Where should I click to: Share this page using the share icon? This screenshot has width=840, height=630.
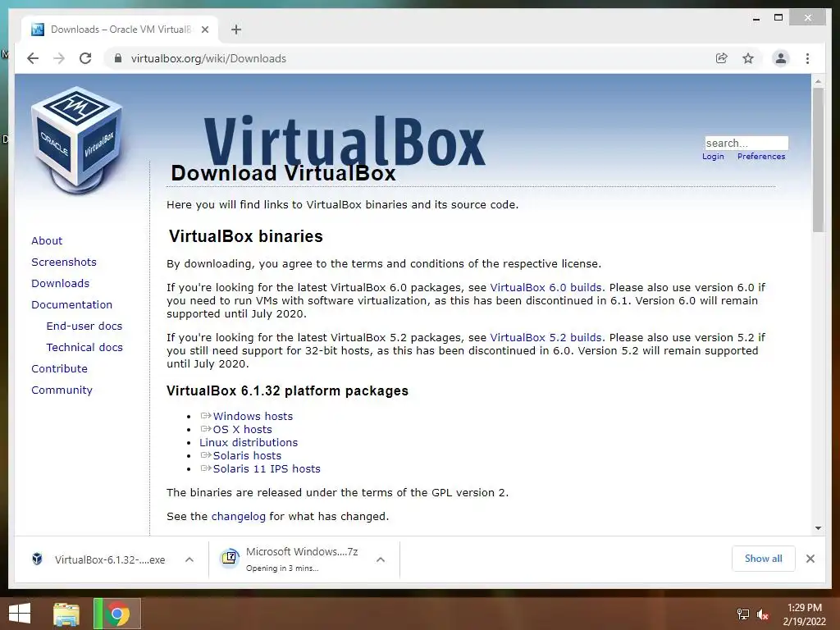pos(722,58)
